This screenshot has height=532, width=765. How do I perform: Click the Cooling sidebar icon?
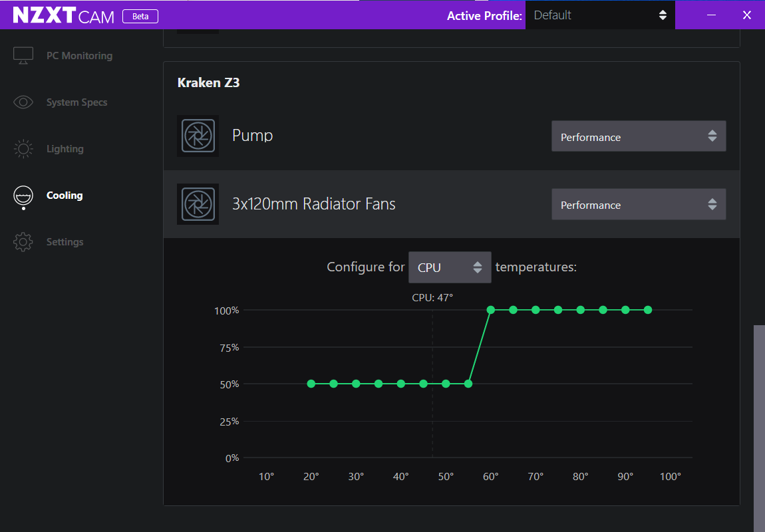click(x=23, y=197)
